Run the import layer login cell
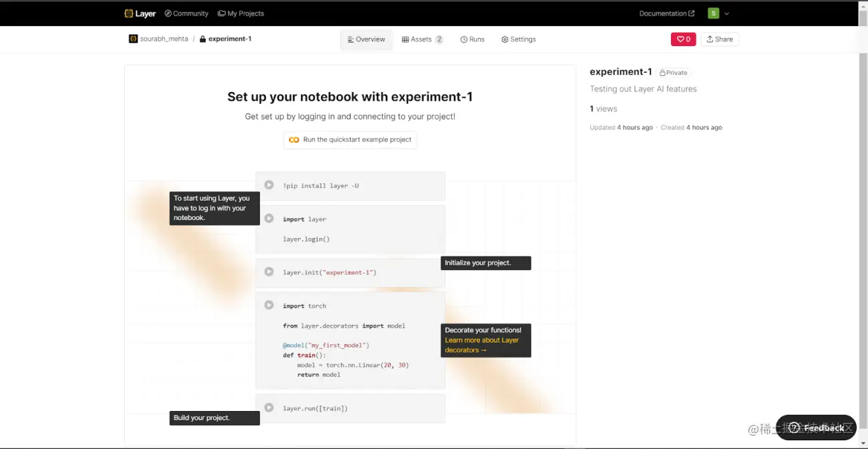Viewport: 868px width, 449px height. click(x=269, y=218)
